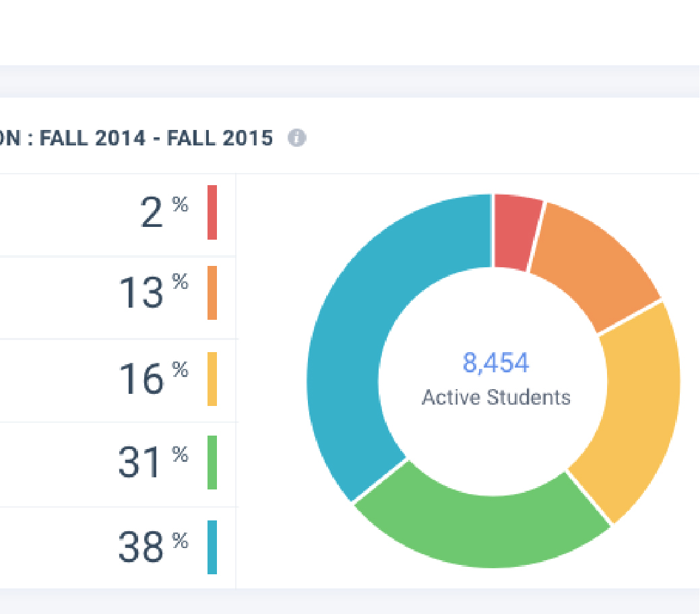Select the orange 13% legend swatch

click(212, 293)
